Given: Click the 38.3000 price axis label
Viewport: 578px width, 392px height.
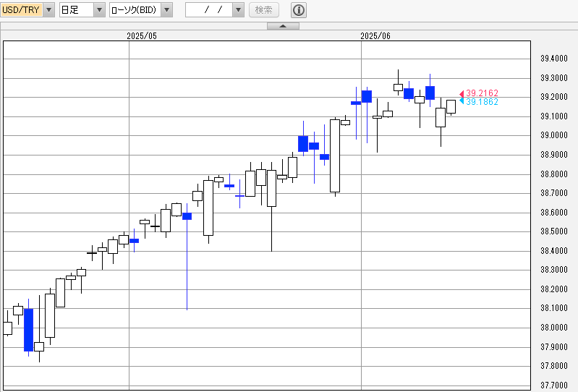Looking at the screenshot, I should pyautogui.click(x=554, y=270).
